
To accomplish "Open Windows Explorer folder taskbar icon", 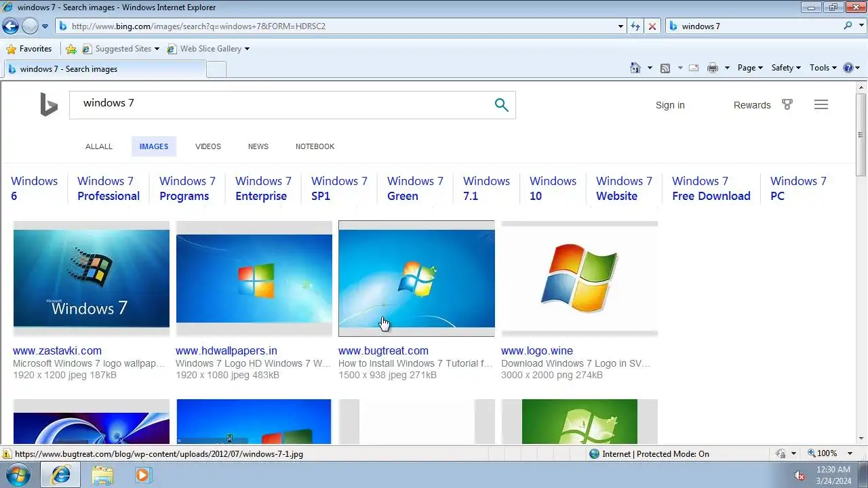I will (x=102, y=474).
